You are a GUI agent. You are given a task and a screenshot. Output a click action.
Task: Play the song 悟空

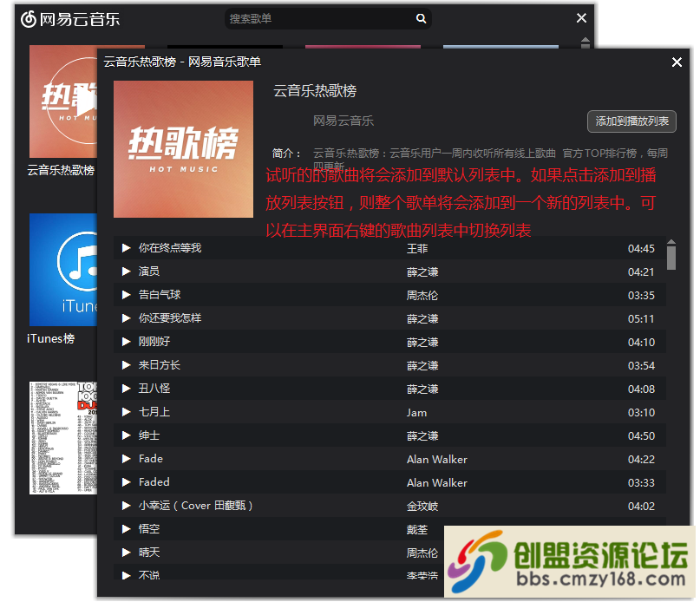(127, 529)
